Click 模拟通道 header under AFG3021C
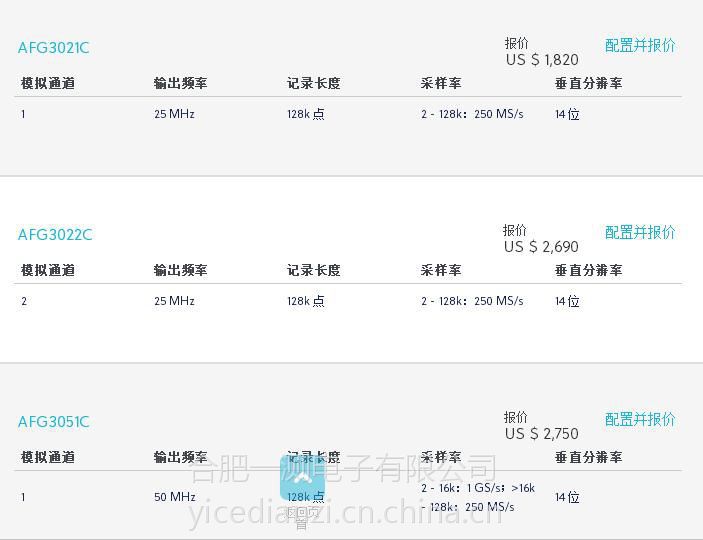This screenshot has width=703, height=540. (48, 83)
